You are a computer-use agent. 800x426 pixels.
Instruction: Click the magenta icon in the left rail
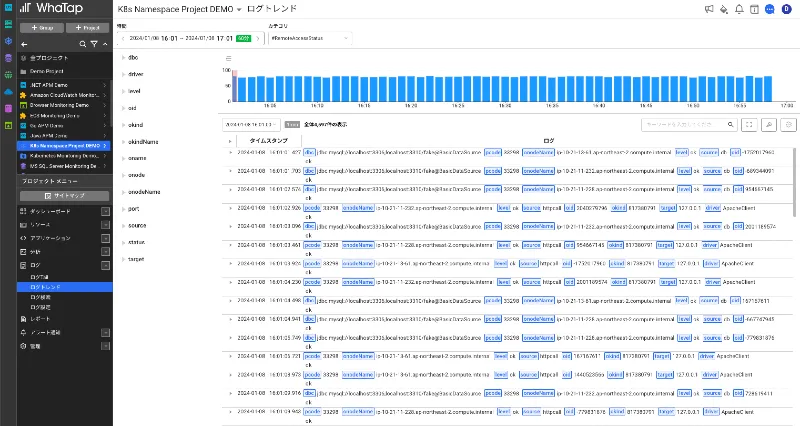click(8, 108)
